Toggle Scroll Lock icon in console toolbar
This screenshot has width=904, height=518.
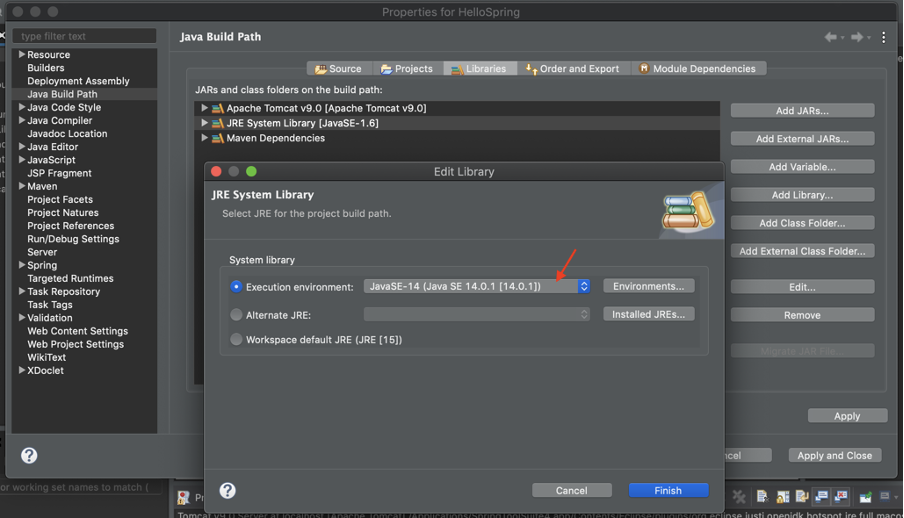click(783, 497)
